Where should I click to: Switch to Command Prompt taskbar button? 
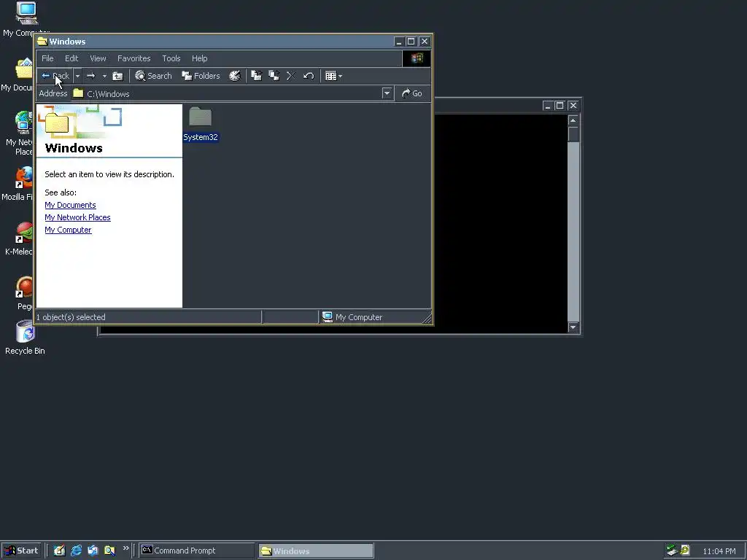click(197, 551)
